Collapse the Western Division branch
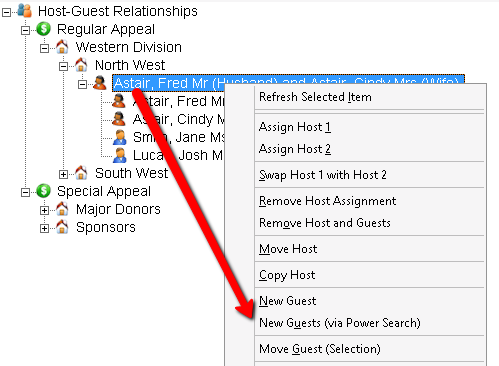Screen dimensions: 499x366 (x=44, y=48)
